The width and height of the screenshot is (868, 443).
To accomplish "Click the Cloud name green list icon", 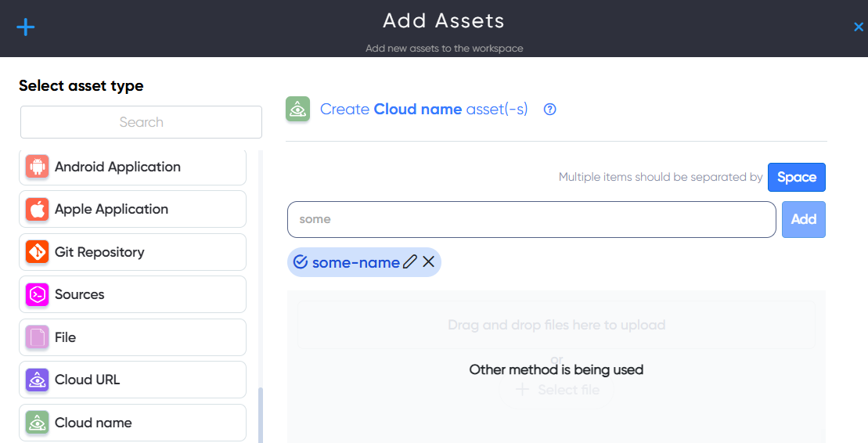I will coord(37,423).
